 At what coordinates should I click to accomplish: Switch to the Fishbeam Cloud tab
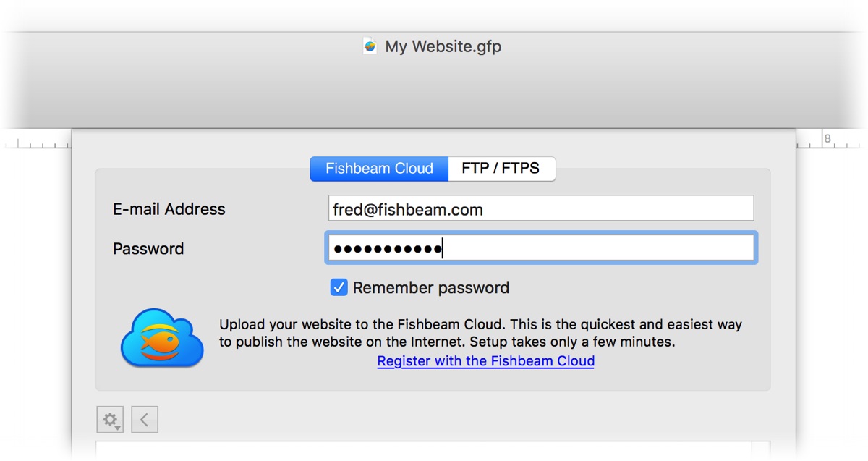379,169
